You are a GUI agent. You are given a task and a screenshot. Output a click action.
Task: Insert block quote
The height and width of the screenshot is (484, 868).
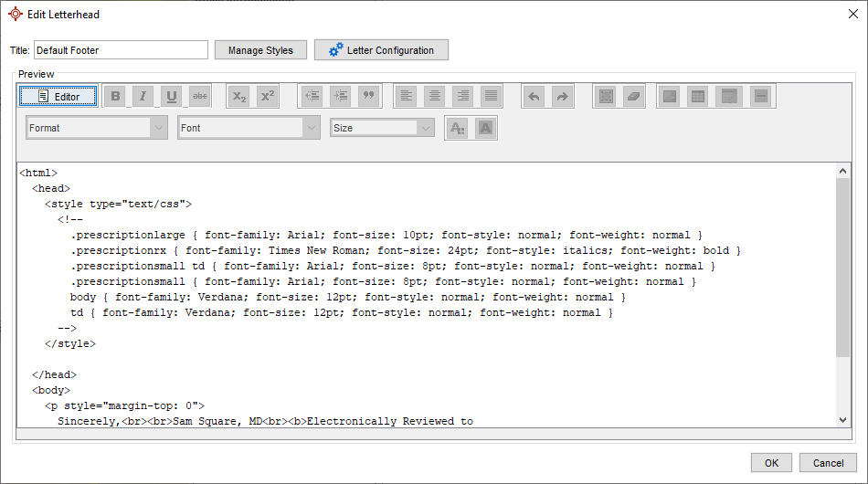point(369,96)
